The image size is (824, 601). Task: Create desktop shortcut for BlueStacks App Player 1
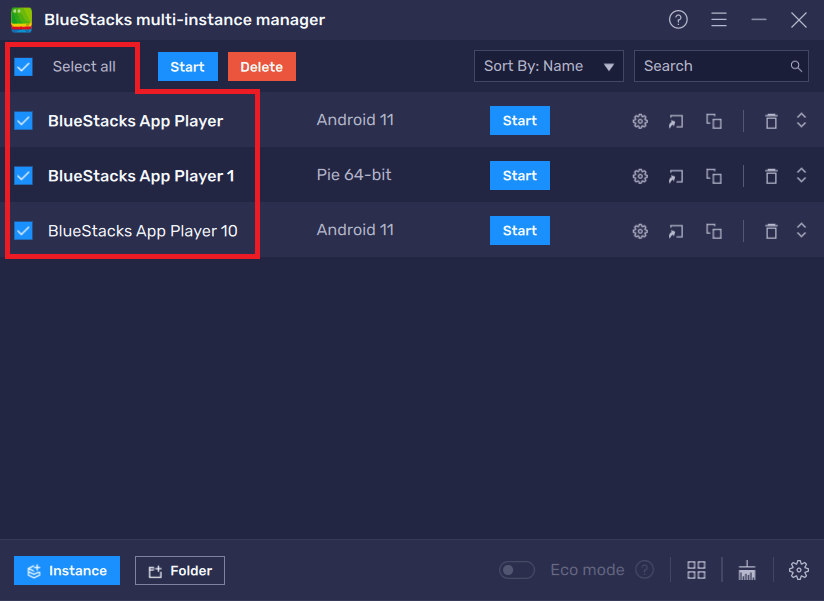point(675,175)
